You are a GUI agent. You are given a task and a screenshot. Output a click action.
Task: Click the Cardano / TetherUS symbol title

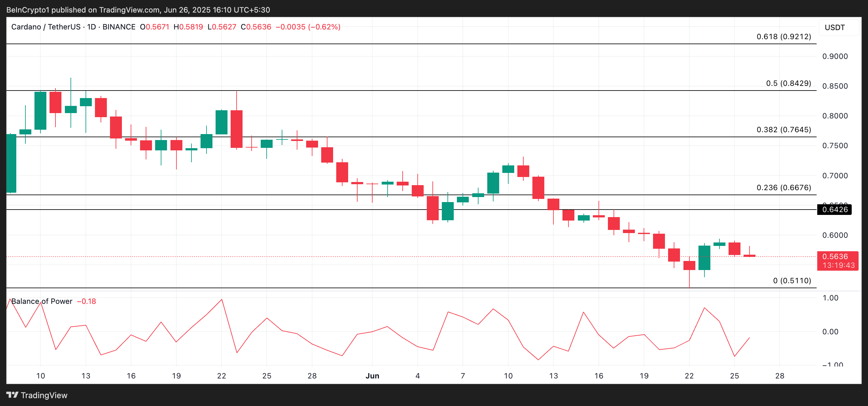[x=45, y=27]
